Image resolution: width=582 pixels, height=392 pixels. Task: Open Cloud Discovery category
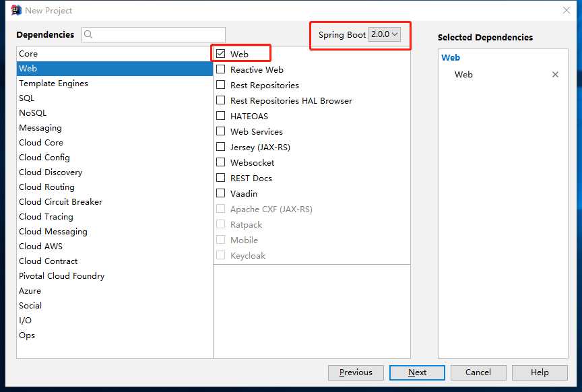(x=115, y=172)
